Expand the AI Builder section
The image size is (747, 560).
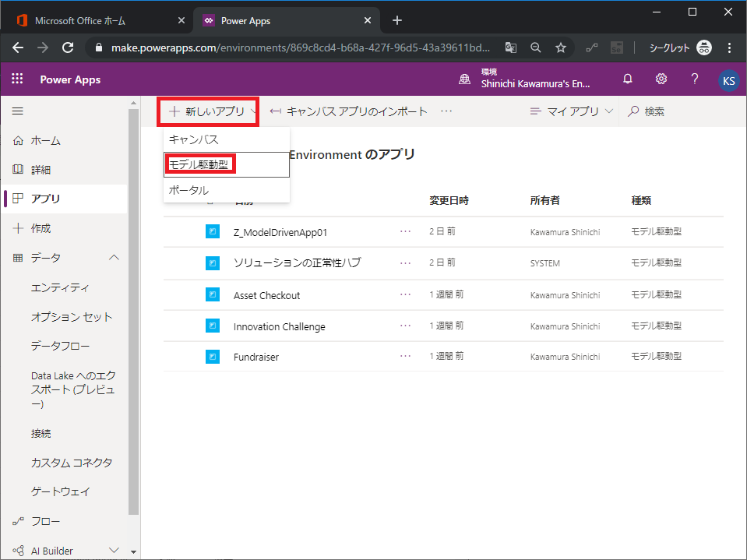click(x=114, y=551)
